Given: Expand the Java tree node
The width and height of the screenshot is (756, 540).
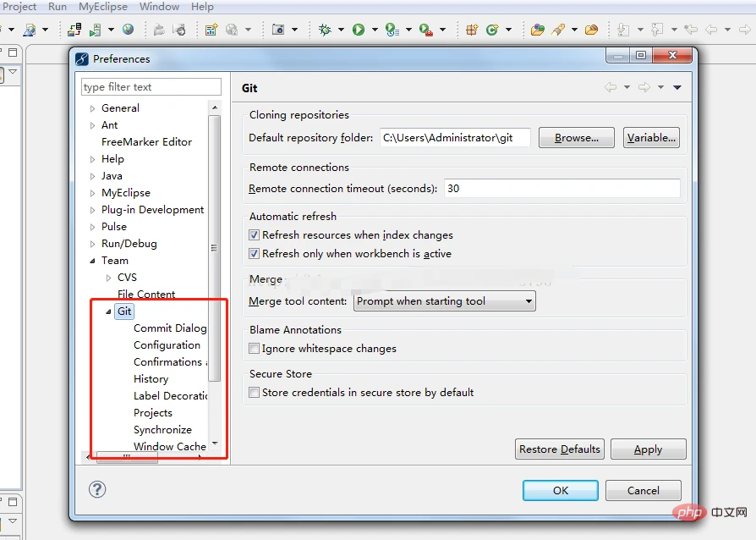Looking at the screenshot, I should [92, 176].
